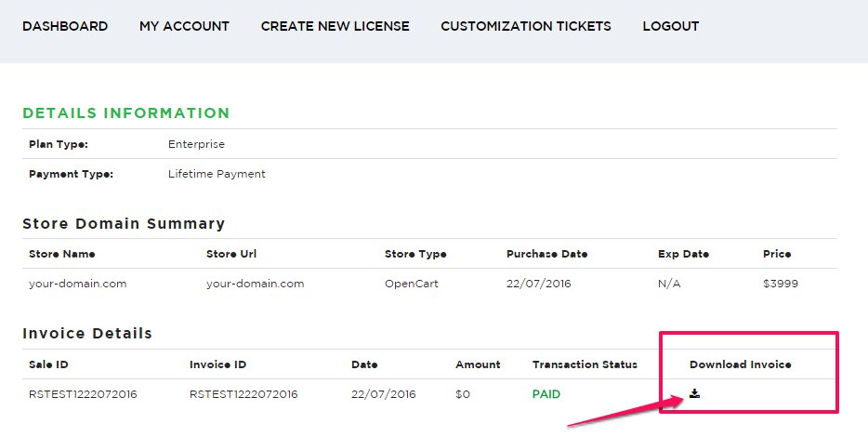Screen dimensions: 868x437
Task: Click the Purchase Date column header
Action: (547, 254)
